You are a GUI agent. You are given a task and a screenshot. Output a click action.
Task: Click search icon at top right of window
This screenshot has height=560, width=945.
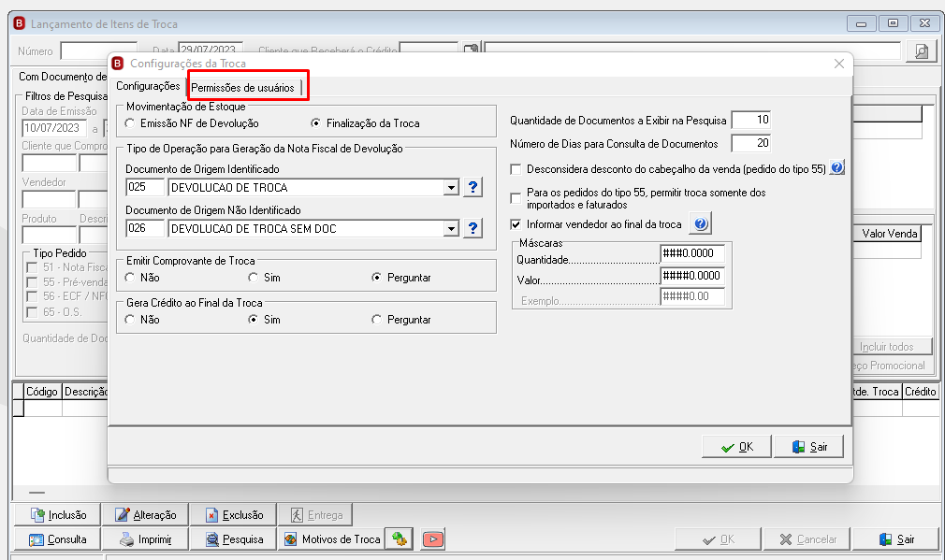922,51
